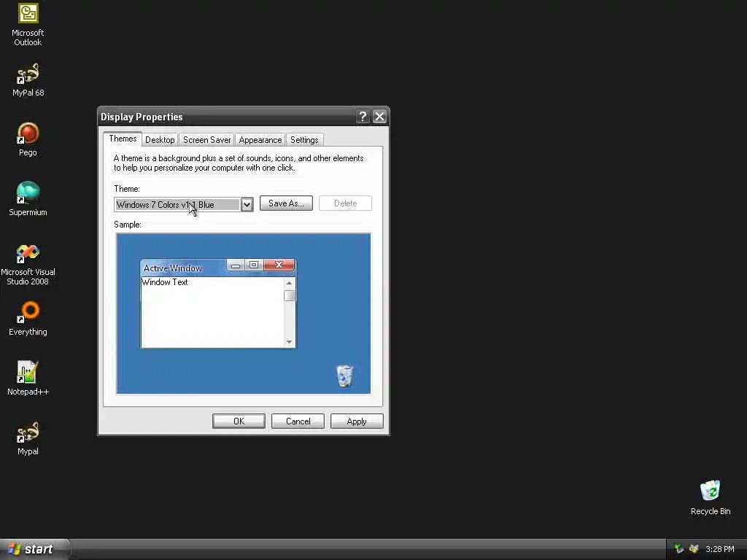Switch to the Desktop tab
This screenshot has height=560, width=747.
click(x=160, y=140)
